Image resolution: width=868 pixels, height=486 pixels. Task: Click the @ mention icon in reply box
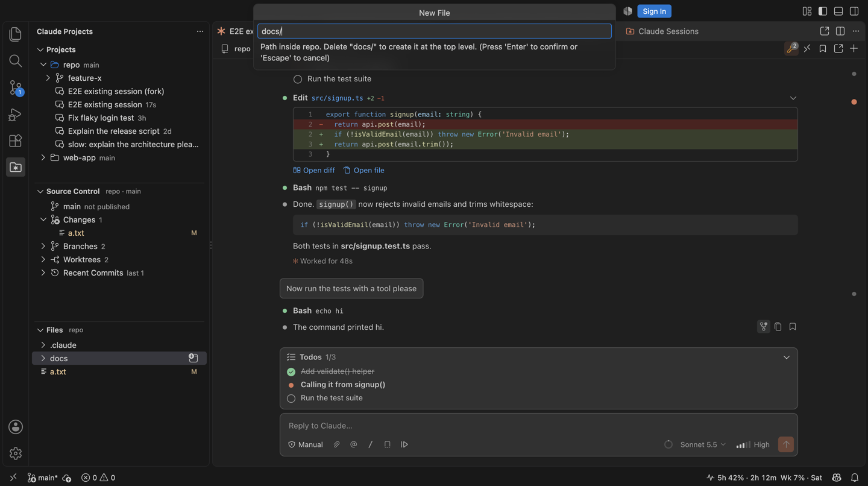point(354,444)
